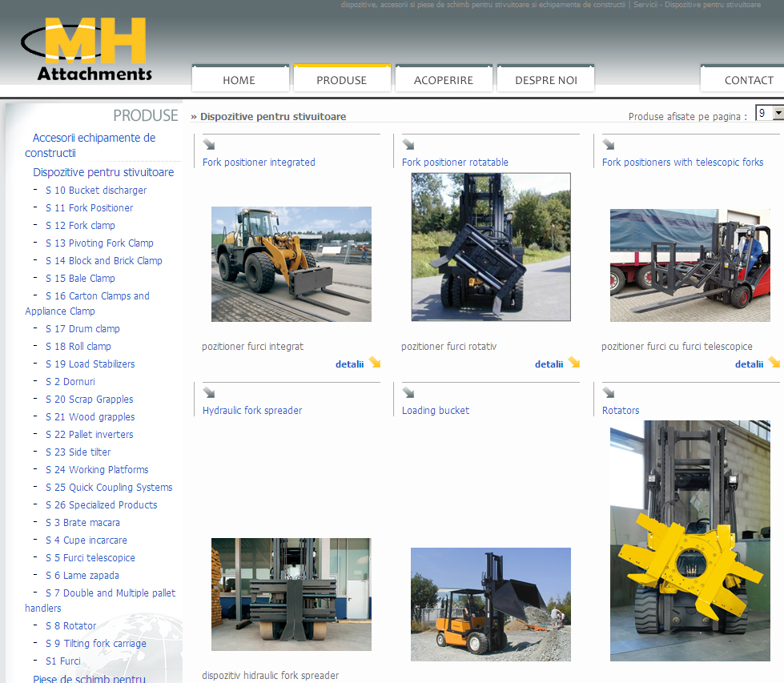Open the CONTACT menu item
The image size is (784, 683).
pos(748,80)
